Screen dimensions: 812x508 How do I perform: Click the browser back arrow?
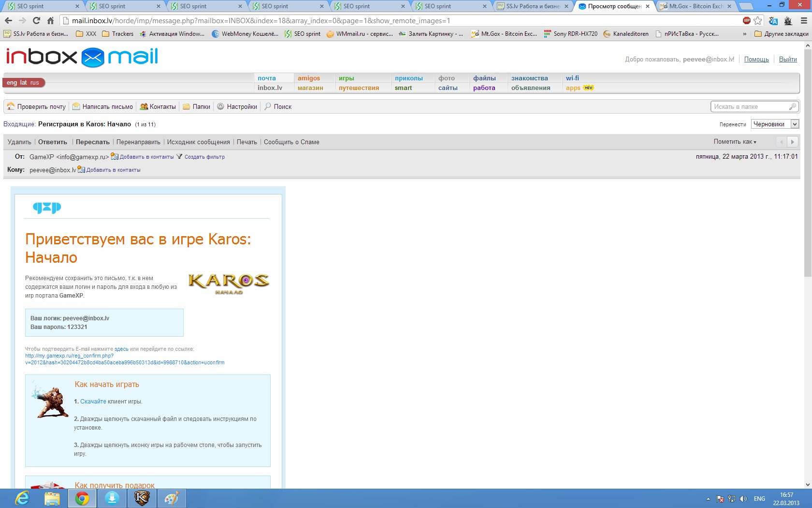pyautogui.click(x=8, y=21)
